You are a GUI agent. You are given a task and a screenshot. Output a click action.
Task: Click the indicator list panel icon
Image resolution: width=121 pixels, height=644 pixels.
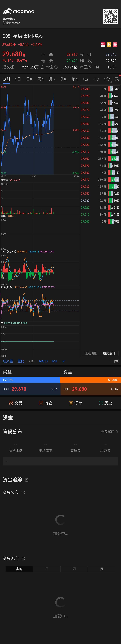tap(117, 361)
